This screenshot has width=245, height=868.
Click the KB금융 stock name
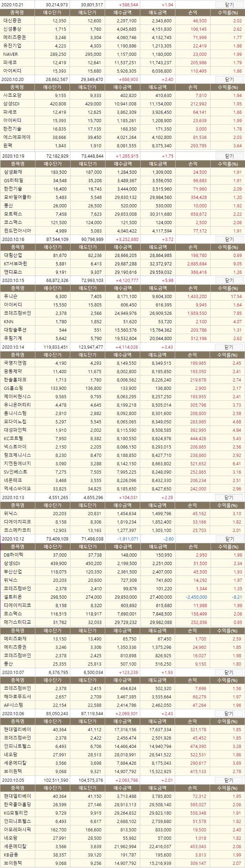coord(11,855)
